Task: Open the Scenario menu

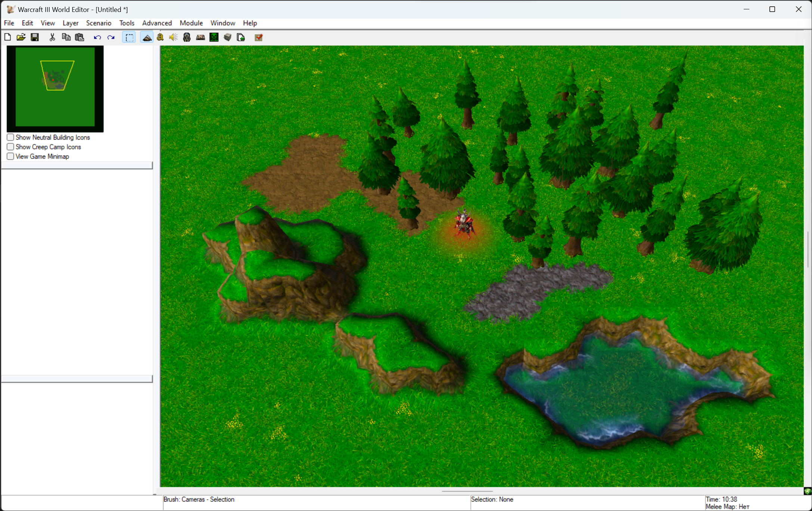Action: (x=99, y=23)
